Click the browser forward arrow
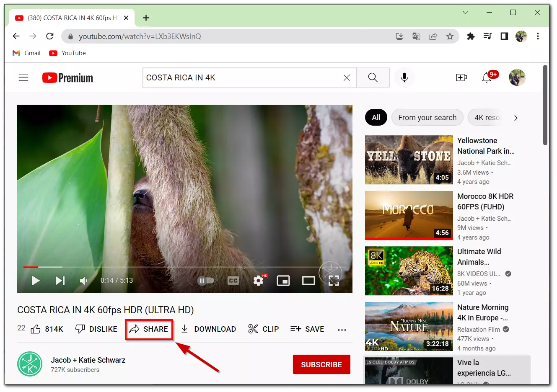The height and width of the screenshot is (392, 557). (33, 36)
